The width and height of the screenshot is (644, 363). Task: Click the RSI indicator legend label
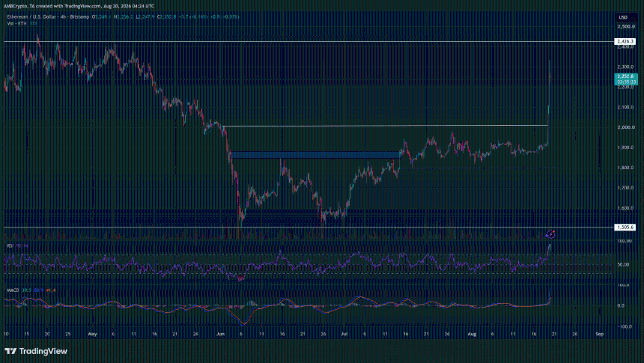(x=10, y=246)
